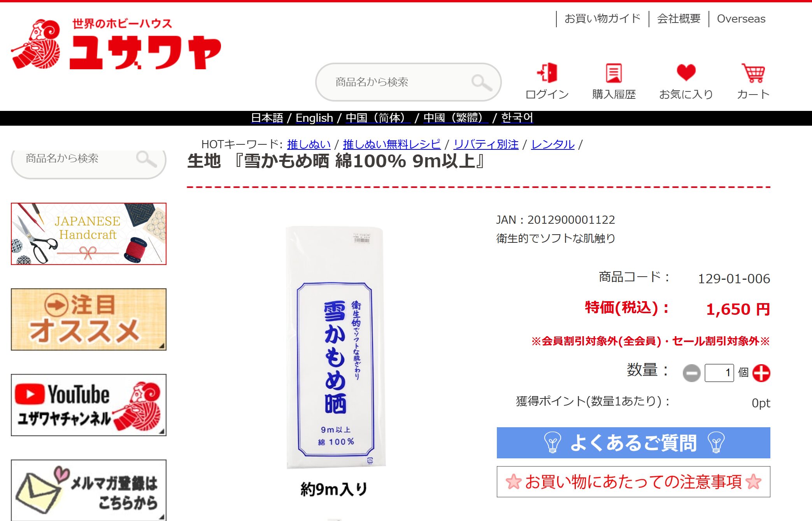The height and width of the screenshot is (521, 812).
Task: Switch language to English
Action: pos(314,118)
